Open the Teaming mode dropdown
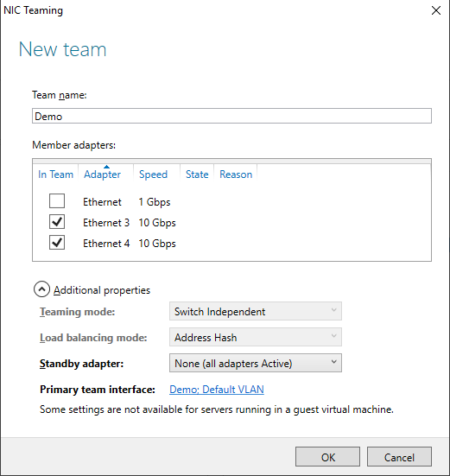The height and width of the screenshot is (476, 450). (256, 311)
